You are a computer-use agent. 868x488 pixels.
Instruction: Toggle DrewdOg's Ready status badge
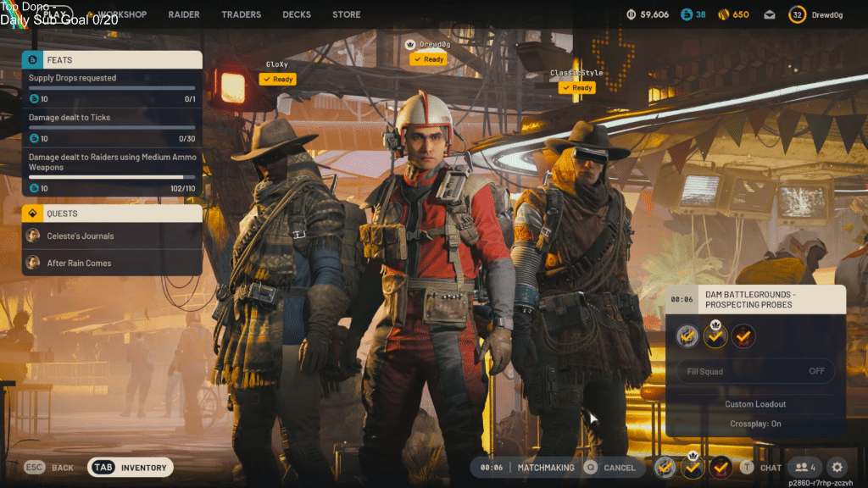click(428, 59)
